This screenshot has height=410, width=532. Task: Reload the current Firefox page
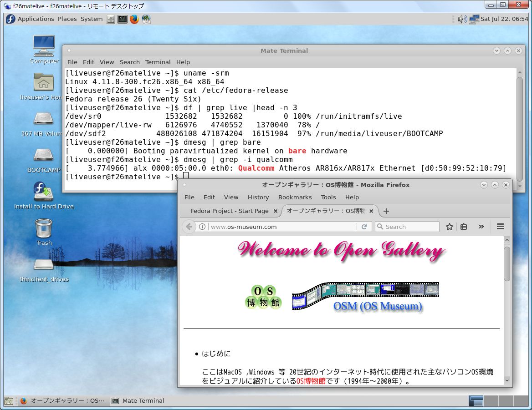click(x=364, y=227)
